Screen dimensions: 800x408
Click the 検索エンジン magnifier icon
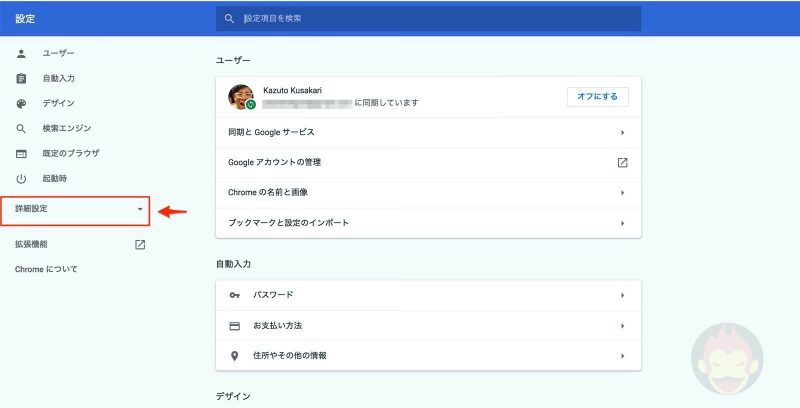pos(21,129)
